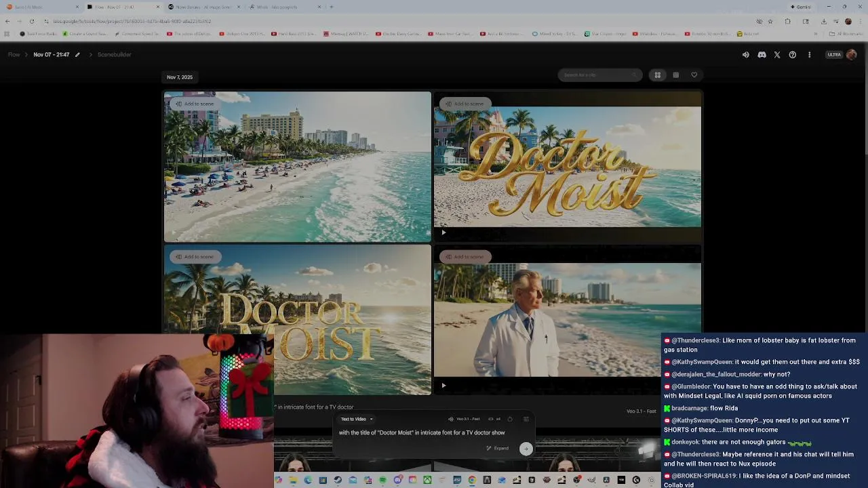The height and width of the screenshot is (488, 868).
Task: Click the Nov 7, 2025 date label
Action: click(x=180, y=77)
